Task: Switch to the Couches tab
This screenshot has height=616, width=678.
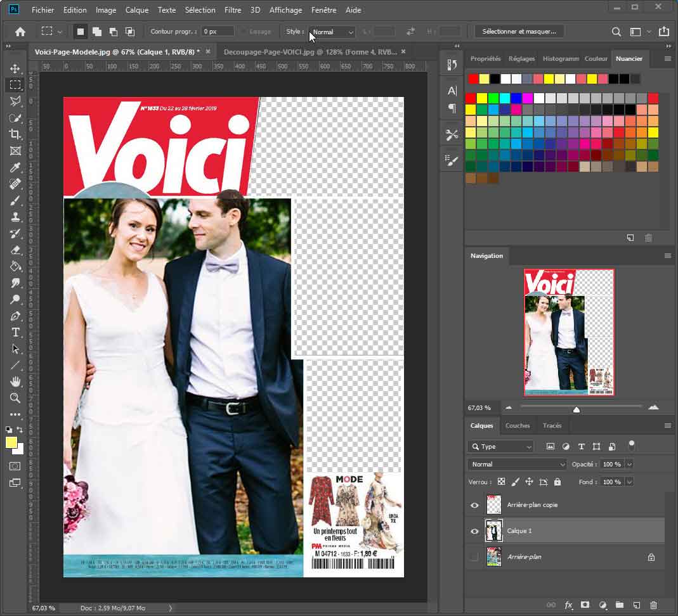Action: 517,425
